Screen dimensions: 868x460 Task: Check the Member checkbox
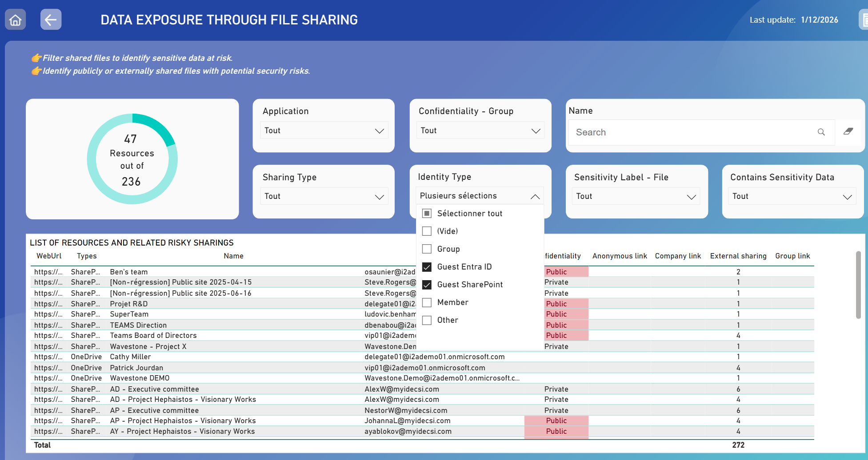pyautogui.click(x=427, y=302)
